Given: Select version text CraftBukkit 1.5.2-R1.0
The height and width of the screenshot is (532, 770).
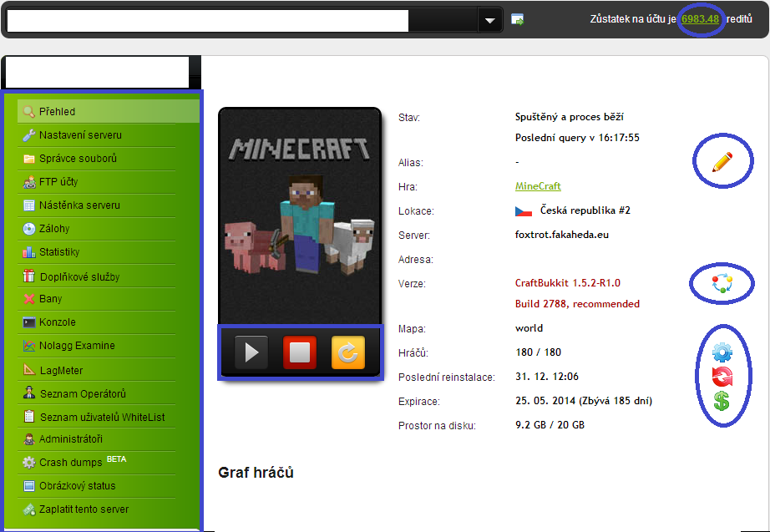Looking at the screenshot, I should [x=568, y=283].
